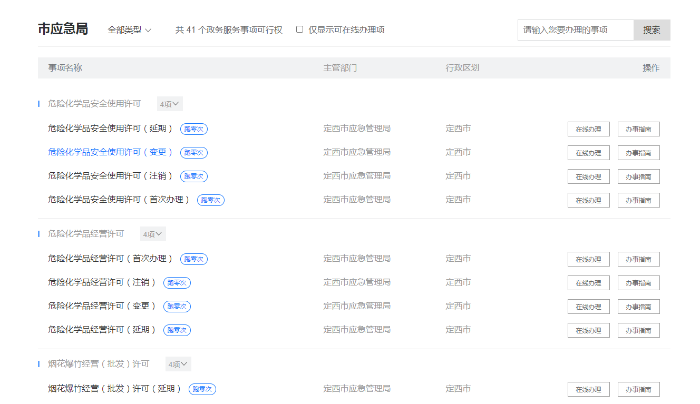The width and height of the screenshot is (700, 404).
Task: Toggle the 4项 expander for 危险化学品经营许可
Action: coord(152,234)
